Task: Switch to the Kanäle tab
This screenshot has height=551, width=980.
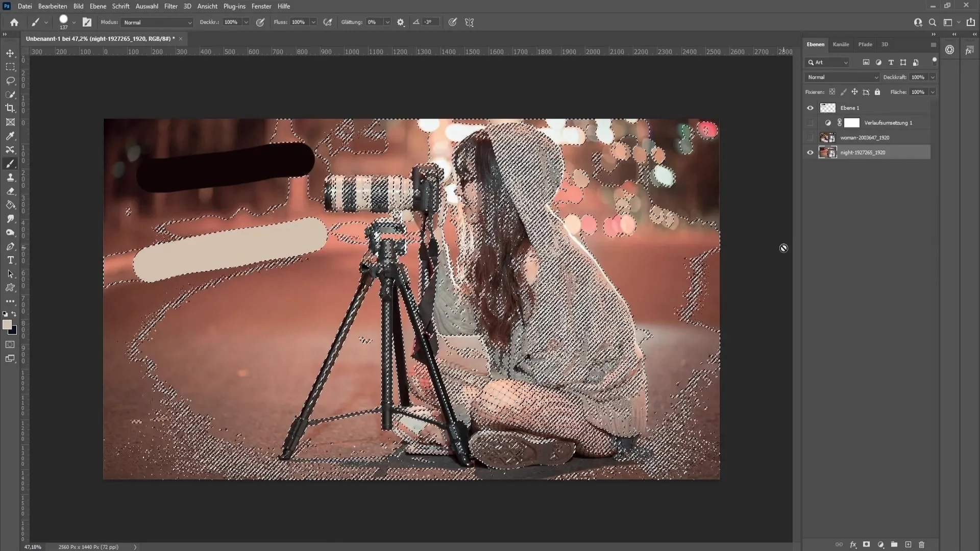Action: [841, 44]
